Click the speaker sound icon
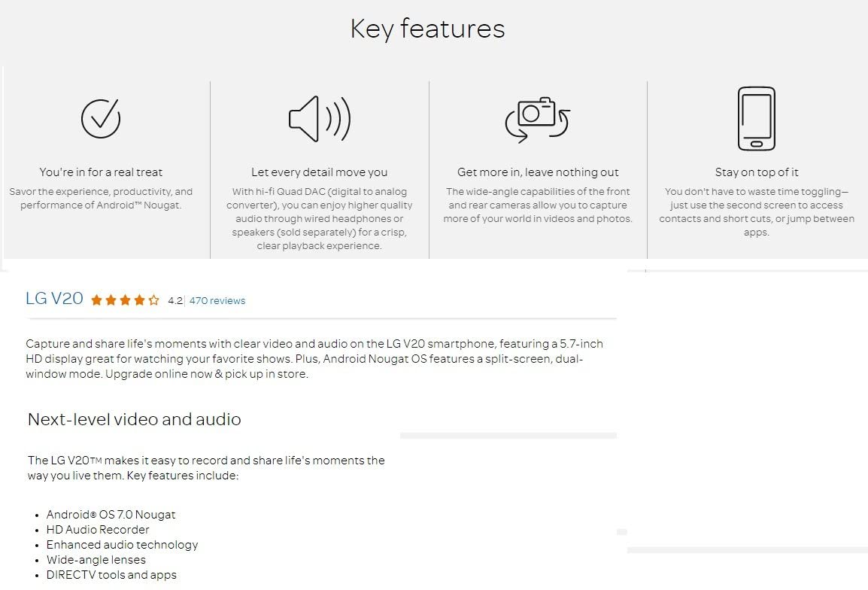 click(x=320, y=119)
